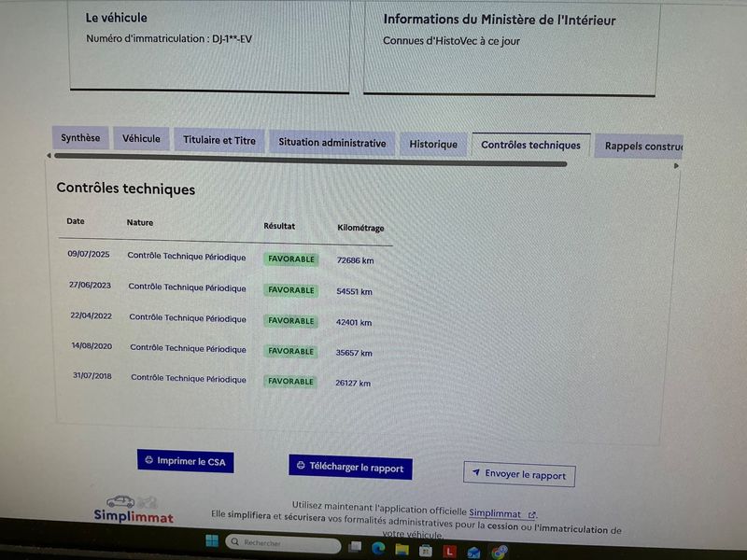This screenshot has width=747, height=560.
Task: Click the Imprimer le CSA button
Action: (x=185, y=461)
